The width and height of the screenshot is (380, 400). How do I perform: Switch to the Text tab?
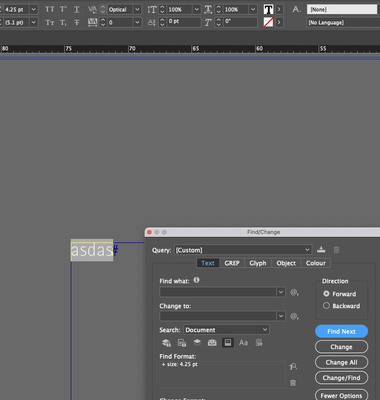coord(208,263)
